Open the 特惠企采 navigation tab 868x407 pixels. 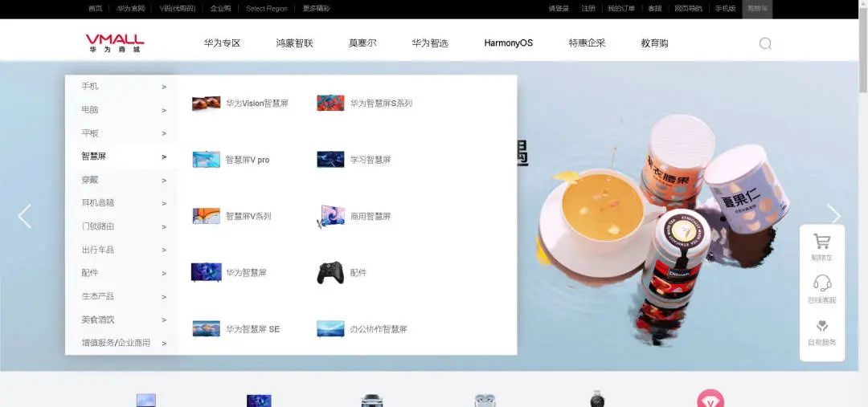click(587, 43)
